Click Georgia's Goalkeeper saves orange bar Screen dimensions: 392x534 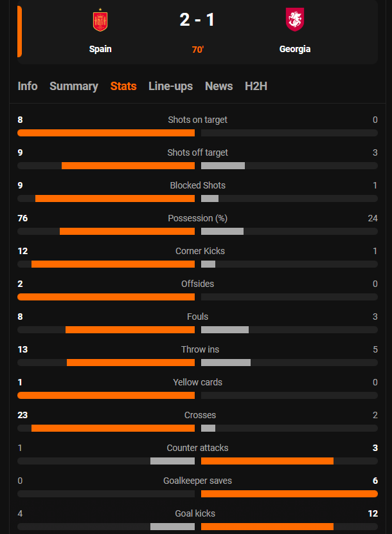(289, 493)
